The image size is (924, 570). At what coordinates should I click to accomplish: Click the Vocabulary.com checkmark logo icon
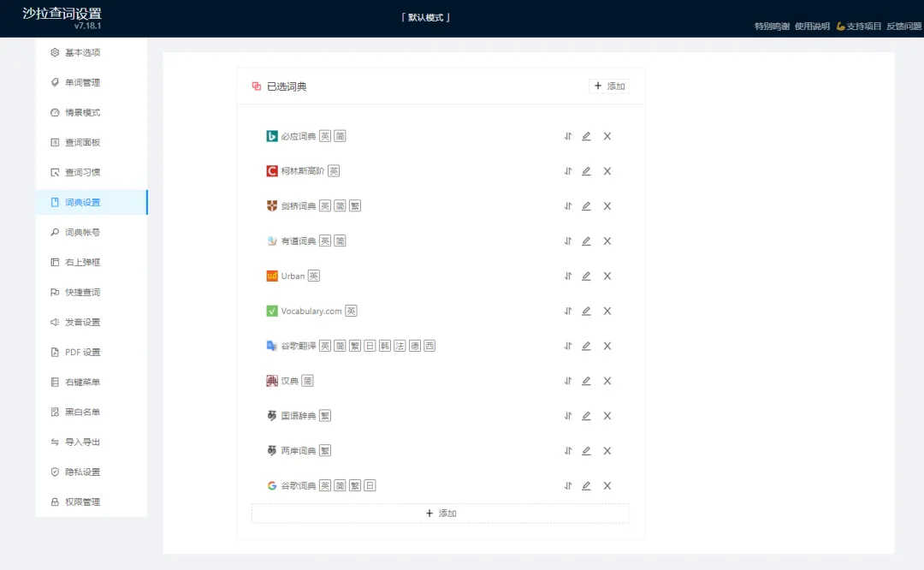point(272,311)
